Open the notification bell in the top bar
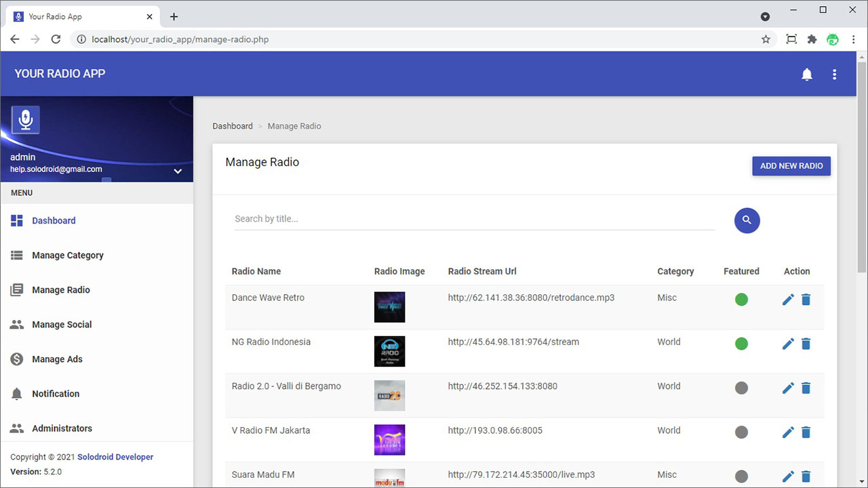868x488 pixels. point(807,75)
